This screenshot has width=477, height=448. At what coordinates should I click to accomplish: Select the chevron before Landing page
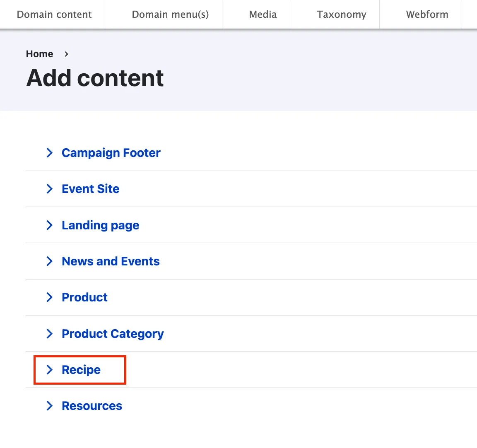50,225
